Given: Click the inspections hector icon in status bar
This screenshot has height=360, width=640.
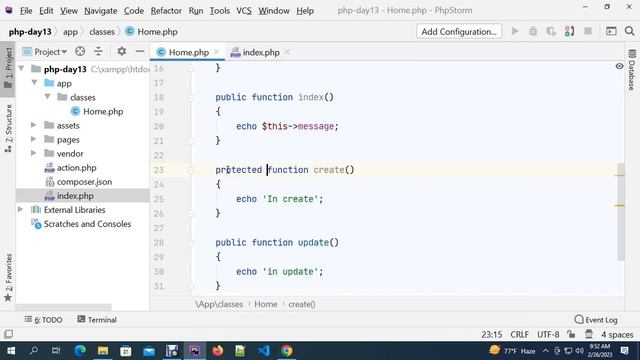Looking at the screenshot, I should point(589,334).
